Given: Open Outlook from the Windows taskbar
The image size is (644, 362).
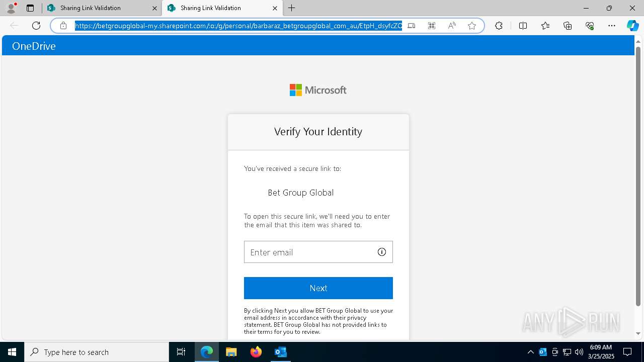Looking at the screenshot, I should point(280,352).
